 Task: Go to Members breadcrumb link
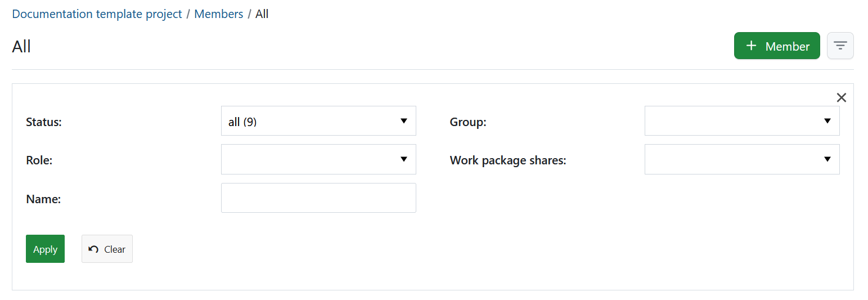pos(218,14)
